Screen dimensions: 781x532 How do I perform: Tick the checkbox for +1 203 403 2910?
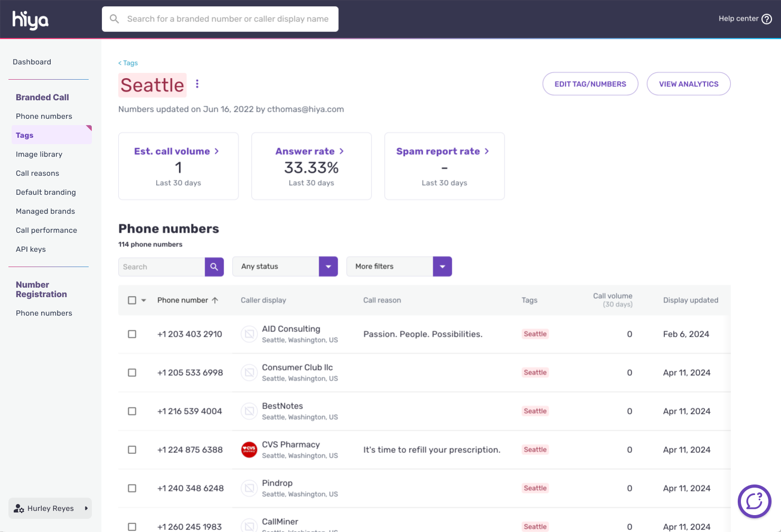(x=132, y=334)
